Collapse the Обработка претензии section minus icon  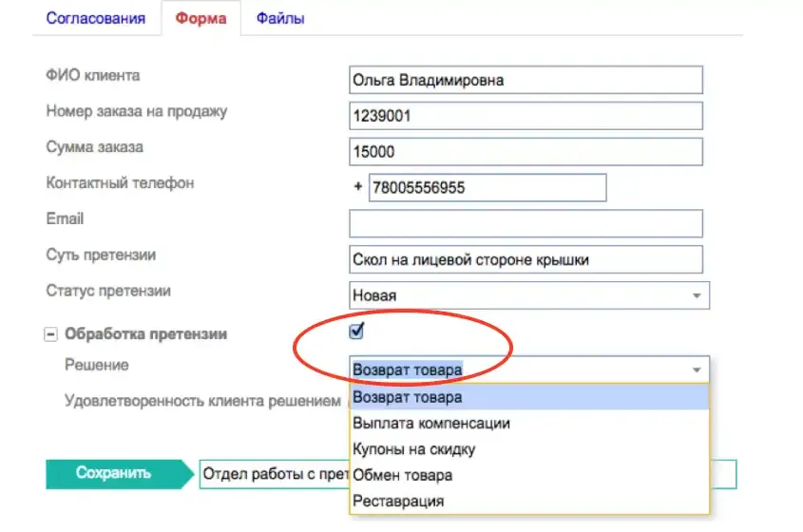(x=50, y=334)
